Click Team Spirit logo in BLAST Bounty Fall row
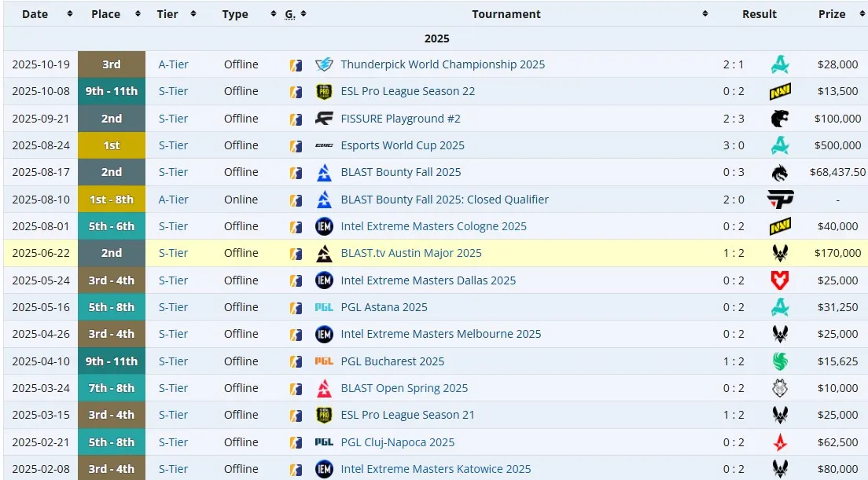The height and width of the screenshot is (480, 868). pyautogui.click(x=780, y=173)
